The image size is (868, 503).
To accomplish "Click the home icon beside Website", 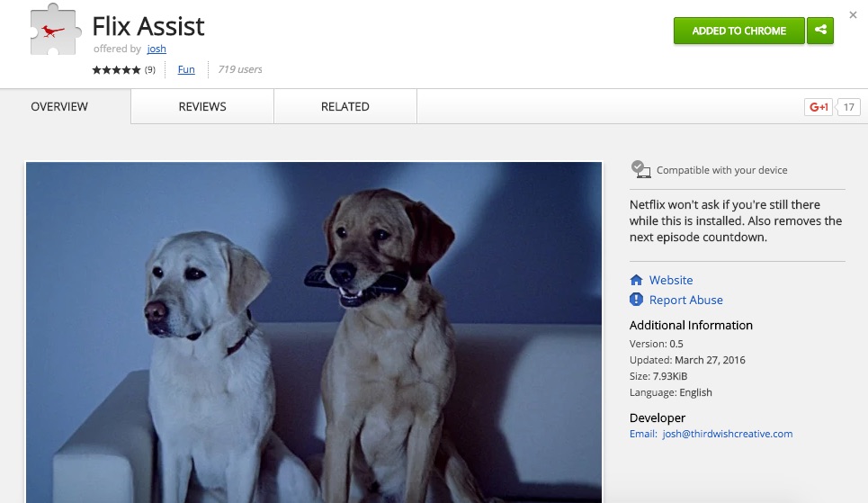I will pos(636,280).
